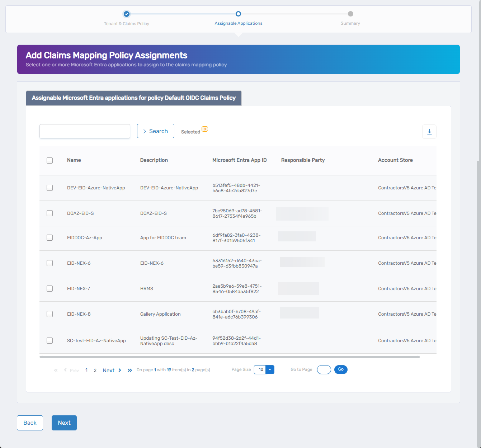Check the checkbox for DEV-EID-Azure-NativeApp

[49, 188]
